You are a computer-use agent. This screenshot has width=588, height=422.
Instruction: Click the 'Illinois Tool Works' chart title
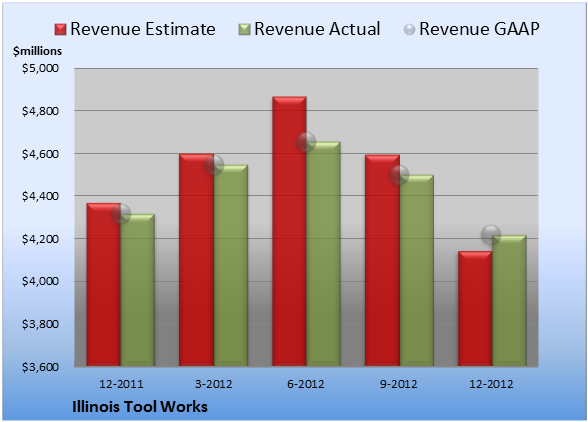pyautogui.click(x=140, y=407)
